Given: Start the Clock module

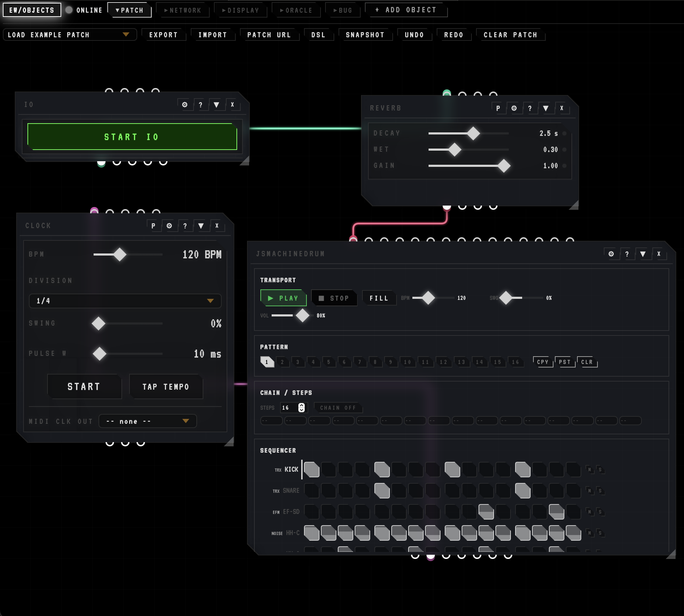Looking at the screenshot, I should click(x=84, y=386).
